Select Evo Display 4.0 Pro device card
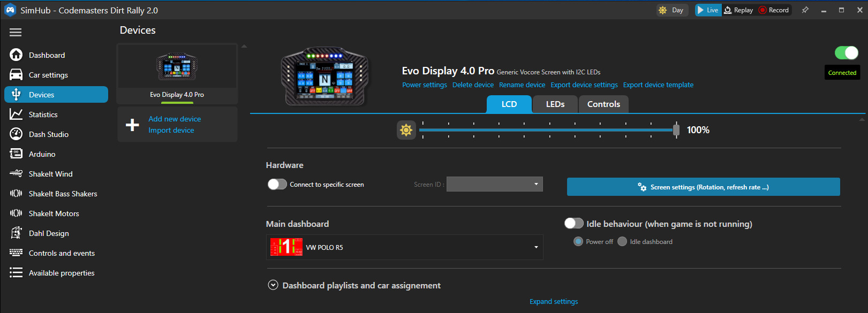 point(177,74)
